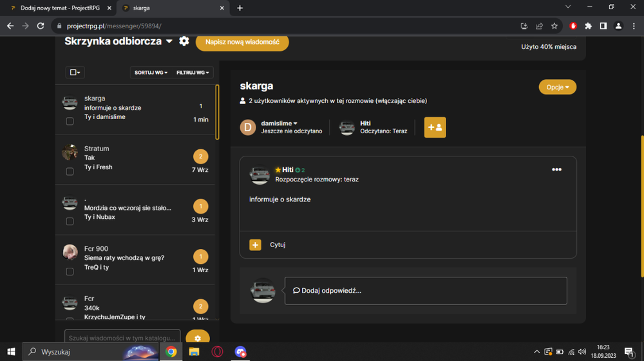
Task: Open the Opcje dropdown
Action: 557,87
